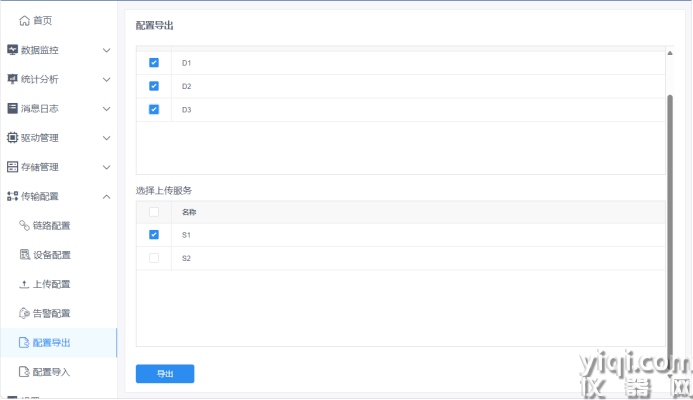The height and width of the screenshot is (400, 693).
Task: Click the 消息日志 log icon
Action: click(12, 108)
